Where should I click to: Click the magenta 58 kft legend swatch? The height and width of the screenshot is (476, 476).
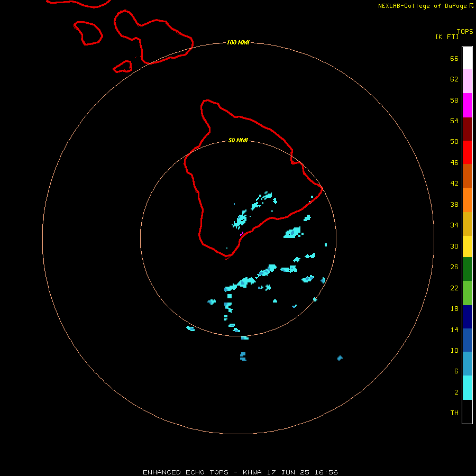click(467, 105)
